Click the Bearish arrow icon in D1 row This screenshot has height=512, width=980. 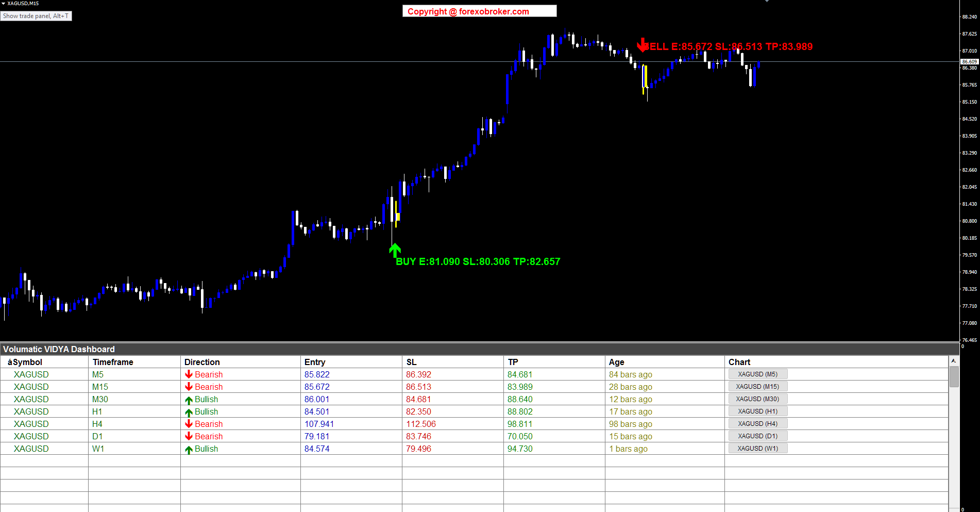(x=189, y=436)
